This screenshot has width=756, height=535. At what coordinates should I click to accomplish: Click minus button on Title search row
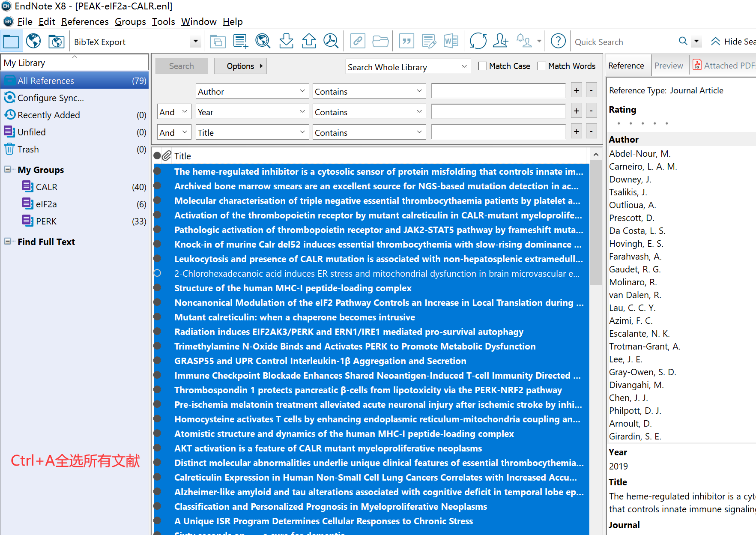click(591, 132)
